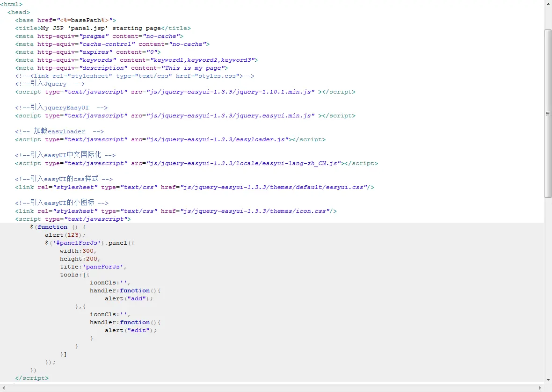This screenshot has width=552, height=392.
Task: Click the vertical scrollbar down arrow
Action: click(548, 380)
